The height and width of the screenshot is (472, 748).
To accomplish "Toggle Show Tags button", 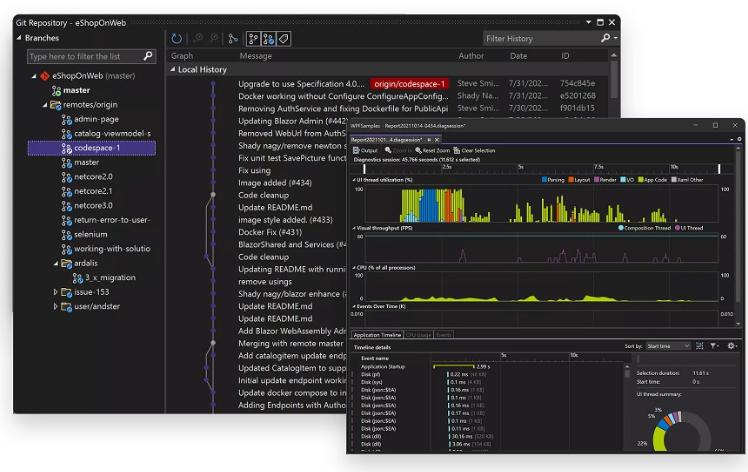I will [283, 39].
